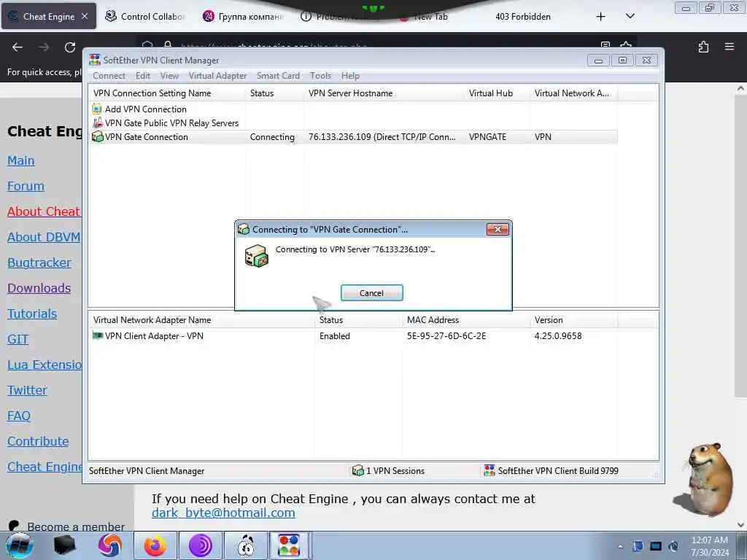Click the VPNGATE virtual hub cell

click(487, 136)
